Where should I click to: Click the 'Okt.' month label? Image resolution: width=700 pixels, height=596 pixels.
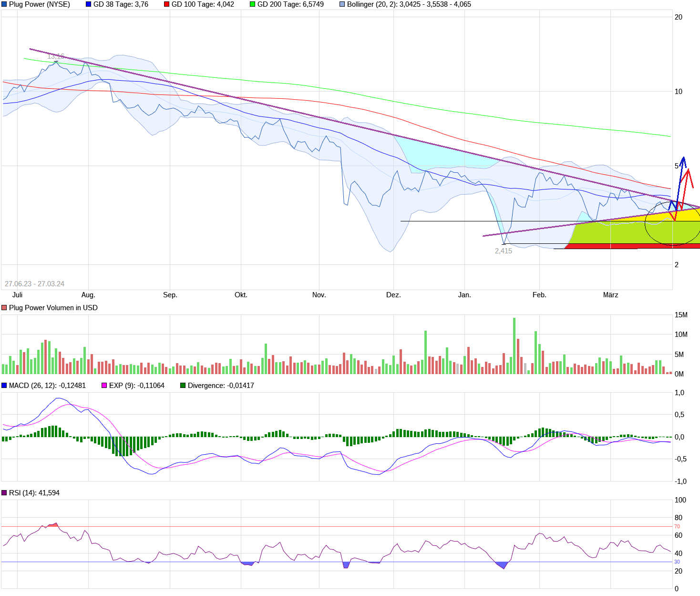(x=241, y=295)
